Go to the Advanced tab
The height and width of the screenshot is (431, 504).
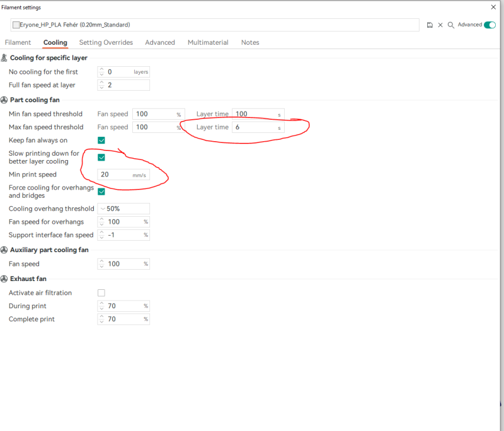[x=160, y=42]
